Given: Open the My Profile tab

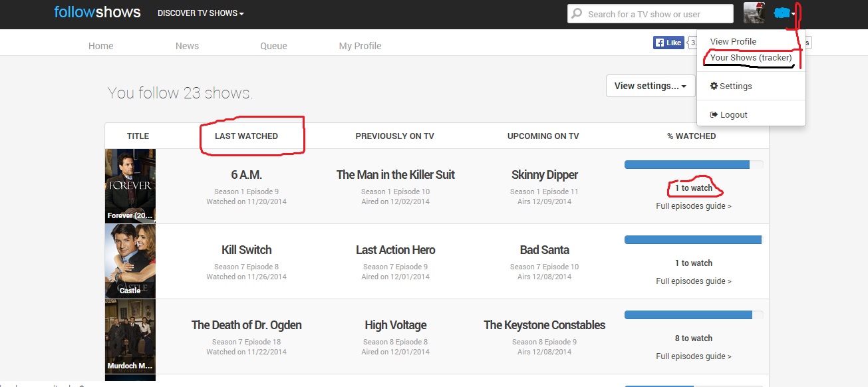Looking at the screenshot, I should (360, 46).
